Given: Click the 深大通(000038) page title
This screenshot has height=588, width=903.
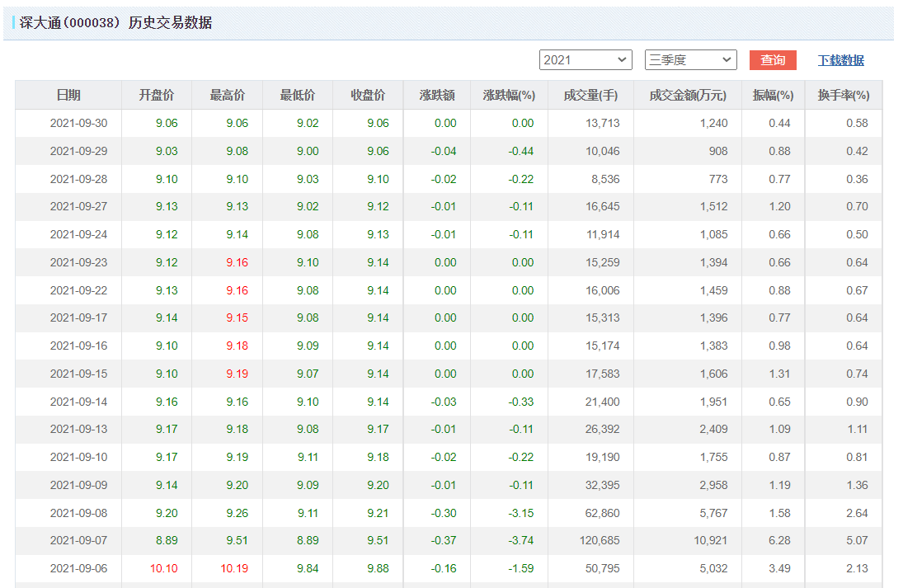Looking at the screenshot, I should pos(115,23).
